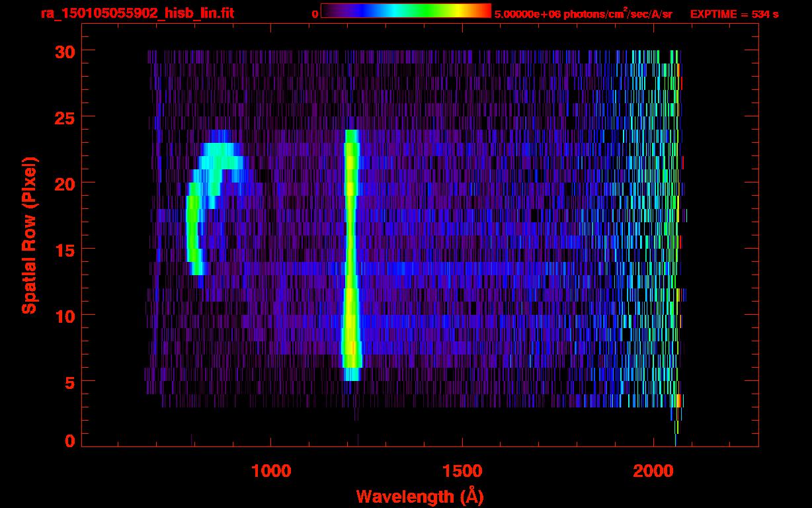812x508 pixels.
Task: Select the 1000 wavelength tick label
Action: tap(271, 471)
